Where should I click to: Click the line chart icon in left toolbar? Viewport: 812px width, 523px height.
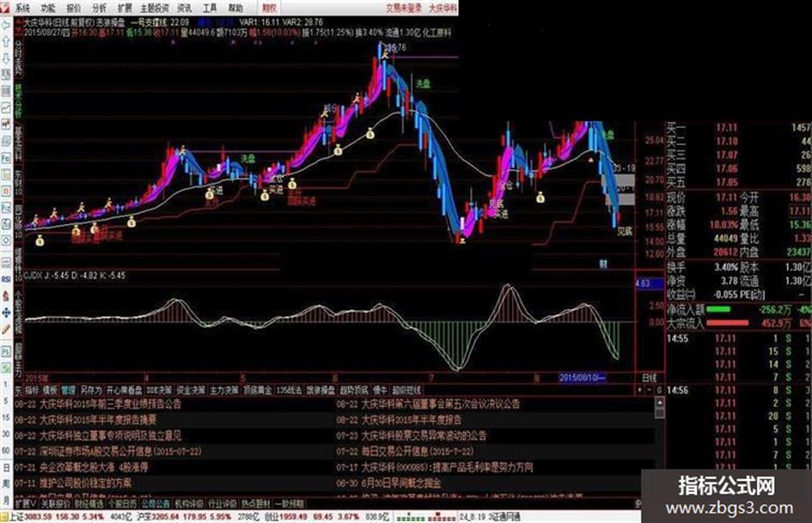point(6,107)
